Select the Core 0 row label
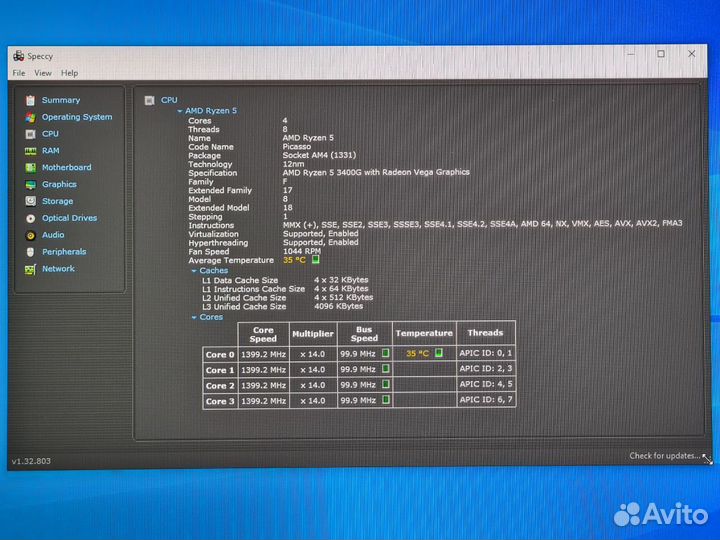Viewport: 720px width, 540px height. [220, 354]
